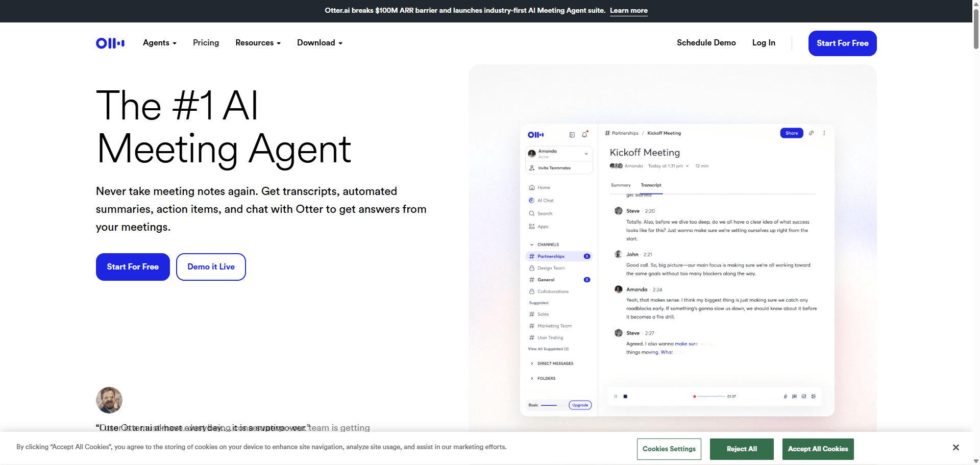Click Accept All Cookies
The image size is (980, 465).
coord(818,449)
